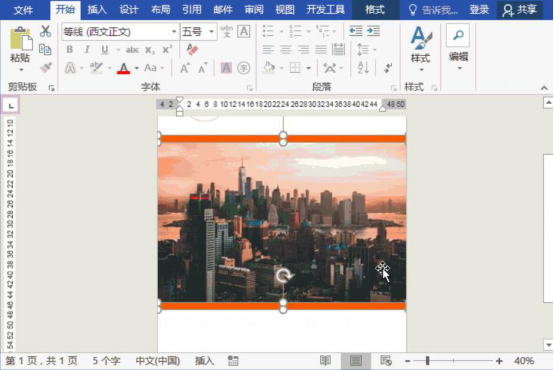
Task: Sort with the A-Z icon
Action: click(x=363, y=67)
